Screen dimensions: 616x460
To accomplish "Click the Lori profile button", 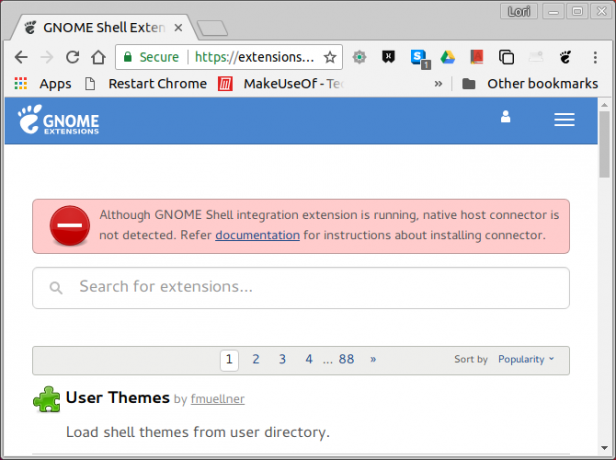I will click(x=519, y=11).
